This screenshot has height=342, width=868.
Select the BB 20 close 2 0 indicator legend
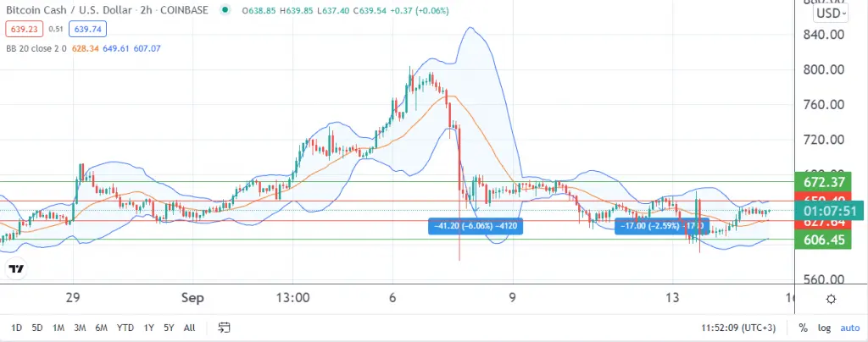(x=36, y=48)
